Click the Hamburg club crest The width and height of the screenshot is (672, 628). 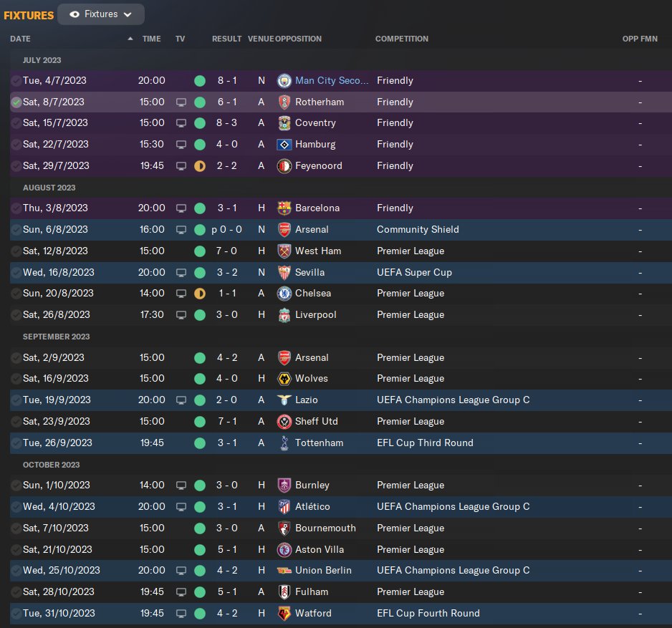tap(284, 145)
